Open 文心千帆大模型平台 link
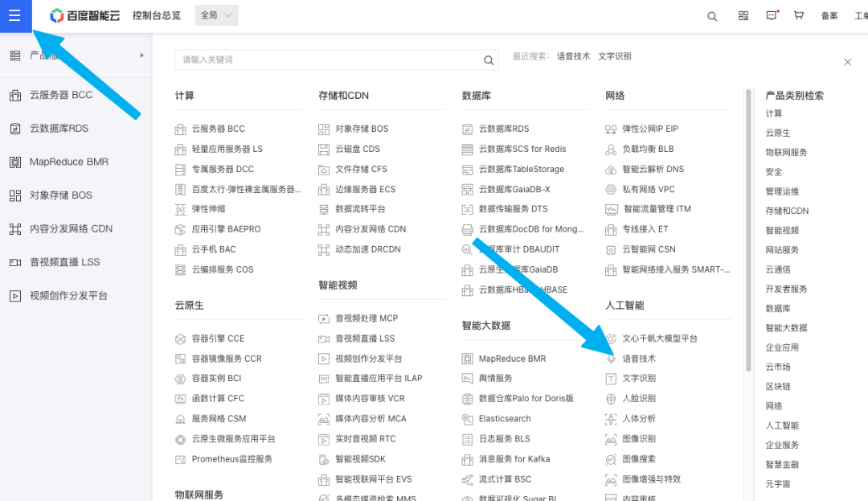The image size is (868, 501). [x=659, y=339]
